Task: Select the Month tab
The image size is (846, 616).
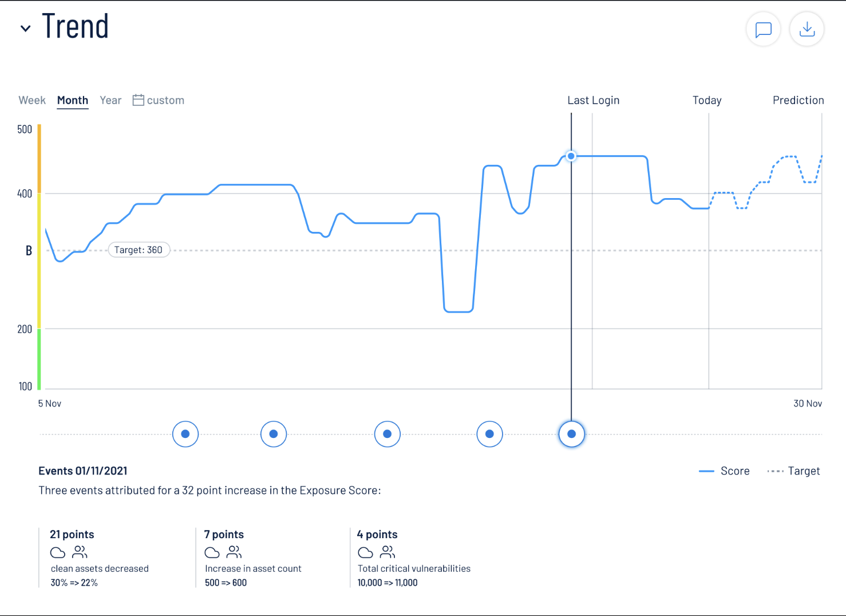Action: click(73, 100)
